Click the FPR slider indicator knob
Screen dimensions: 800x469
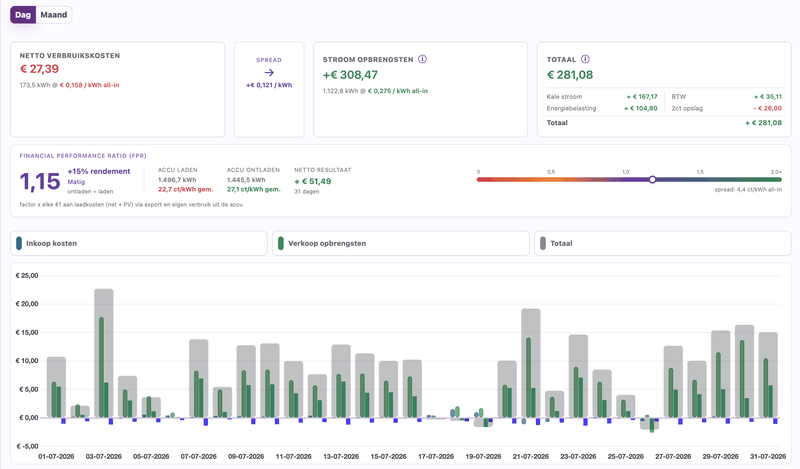coord(652,180)
